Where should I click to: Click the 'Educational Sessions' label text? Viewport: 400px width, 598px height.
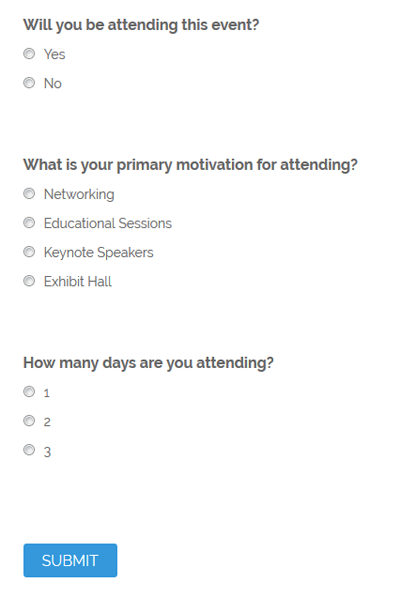click(x=108, y=223)
